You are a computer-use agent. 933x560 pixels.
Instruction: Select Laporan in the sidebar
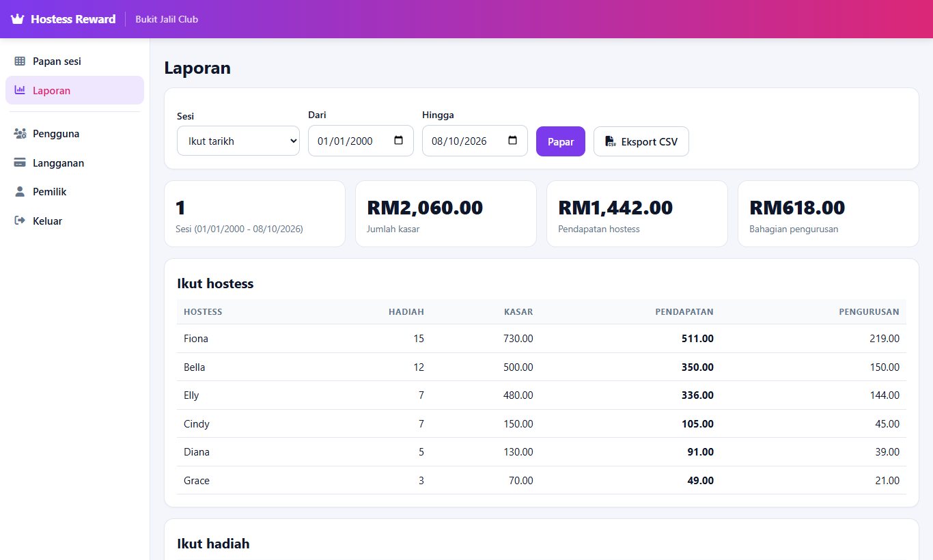(x=74, y=90)
